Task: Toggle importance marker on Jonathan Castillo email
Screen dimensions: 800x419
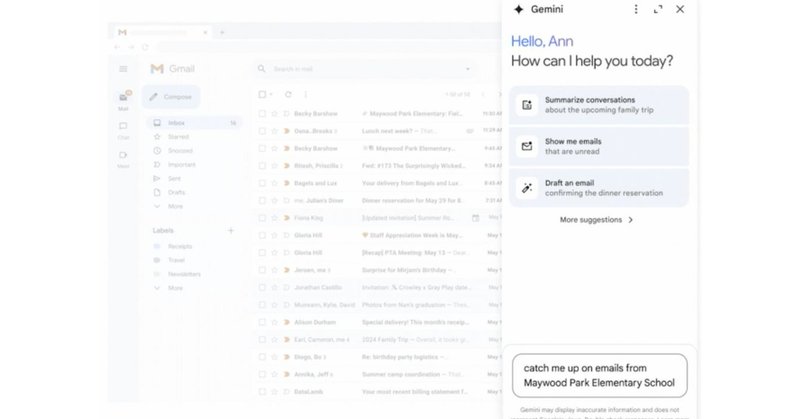Action: pyautogui.click(x=287, y=287)
